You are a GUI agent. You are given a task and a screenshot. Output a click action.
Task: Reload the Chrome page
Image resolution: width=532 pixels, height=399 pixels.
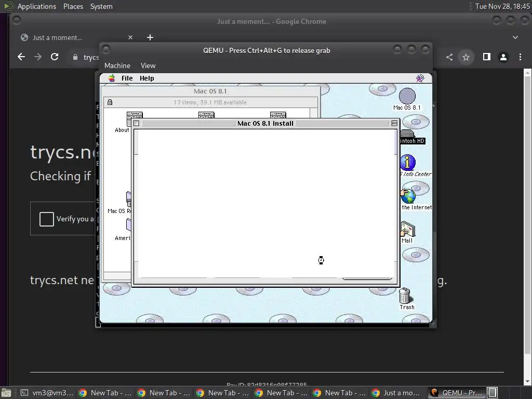click(x=55, y=57)
